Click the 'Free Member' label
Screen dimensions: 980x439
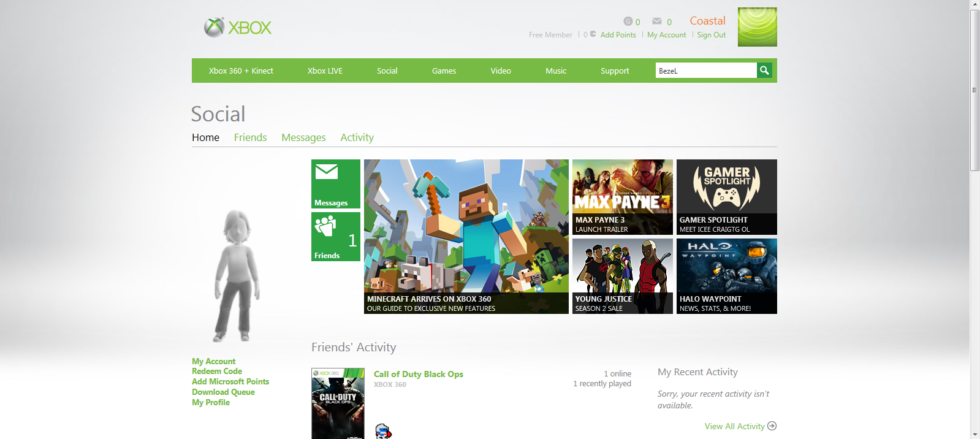550,35
